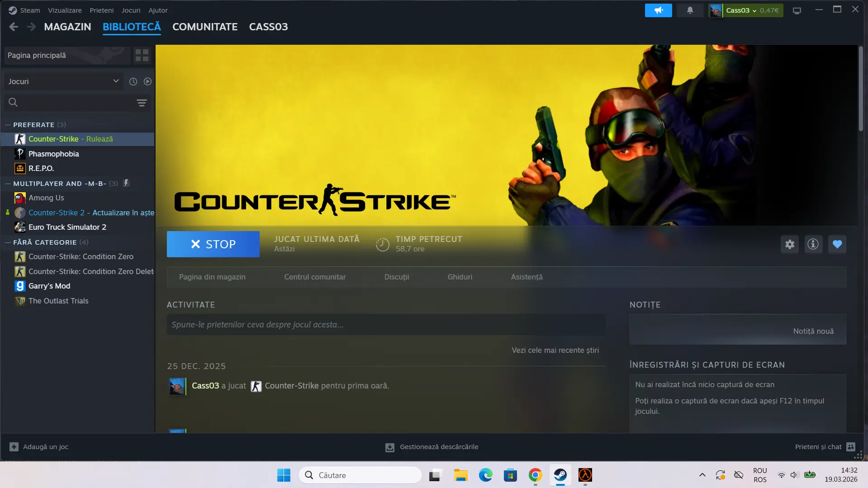Go back with the left arrow
Viewport: 868px width, 488px height.
click(x=14, y=27)
